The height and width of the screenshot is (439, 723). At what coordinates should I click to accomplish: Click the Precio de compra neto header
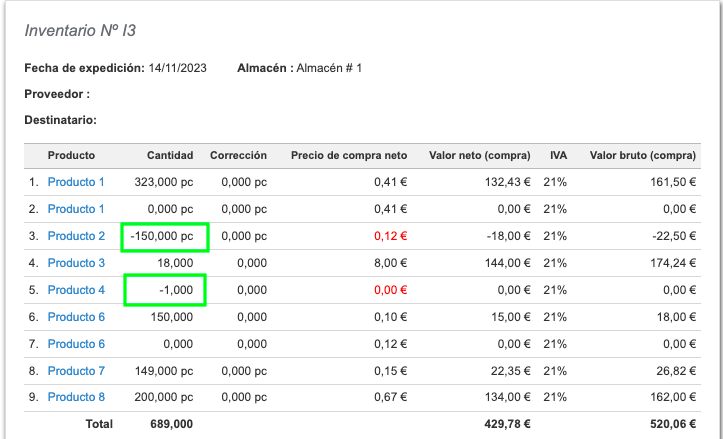pyautogui.click(x=349, y=155)
